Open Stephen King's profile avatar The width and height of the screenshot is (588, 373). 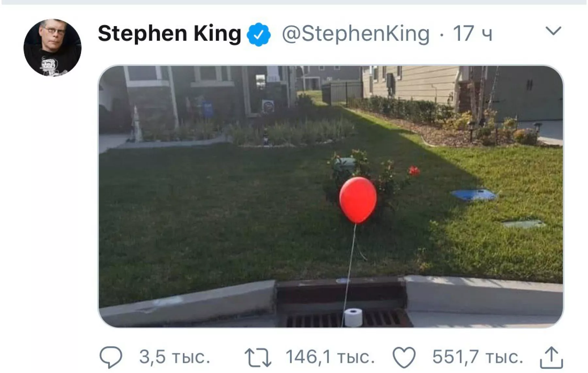pos(53,48)
